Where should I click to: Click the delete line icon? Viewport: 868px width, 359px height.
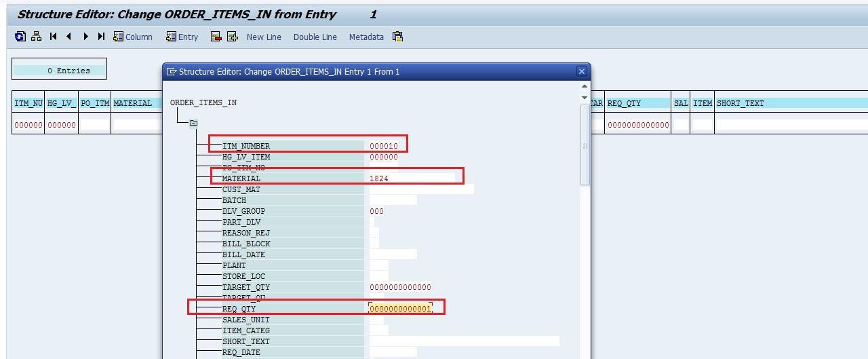[x=216, y=37]
